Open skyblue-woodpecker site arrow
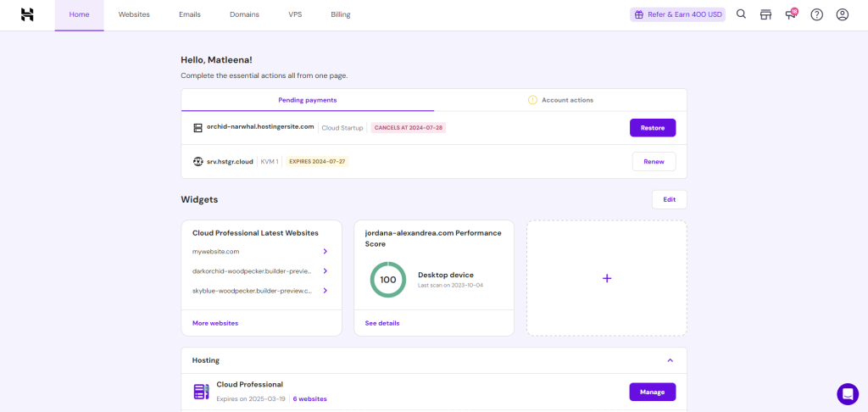Screen dimensions: 868x412 click(325, 291)
